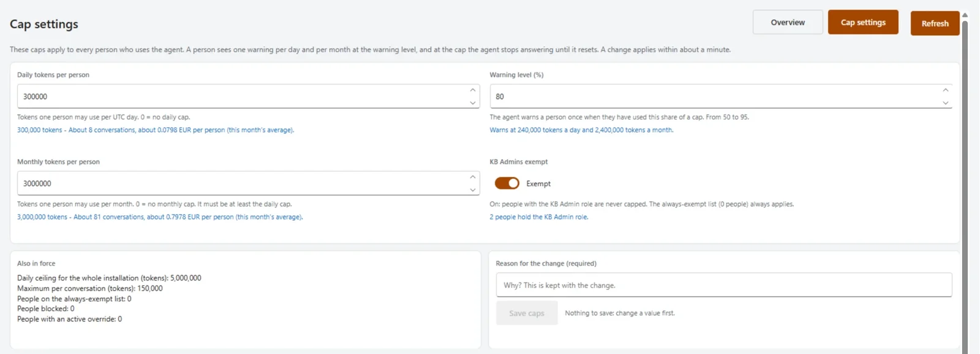The width and height of the screenshot is (980, 354).
Task: Click '2 people hold the KB Admin role.' text
Action: point(539,217)
